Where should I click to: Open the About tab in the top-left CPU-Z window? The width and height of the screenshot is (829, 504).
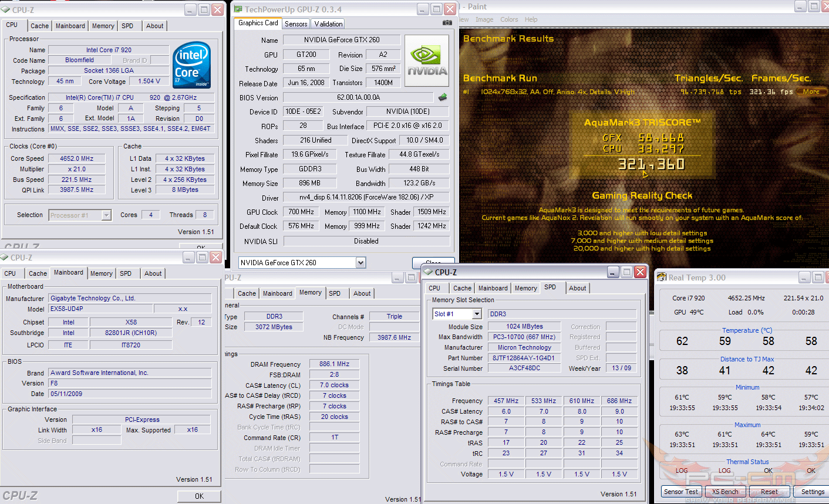point(155,26)
